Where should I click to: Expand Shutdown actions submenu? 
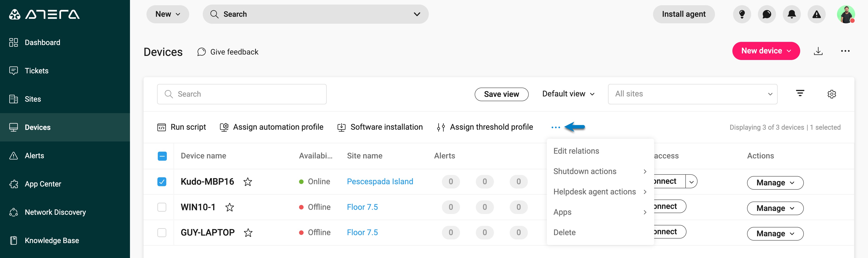pyautogui.click(x=600, y=171)
